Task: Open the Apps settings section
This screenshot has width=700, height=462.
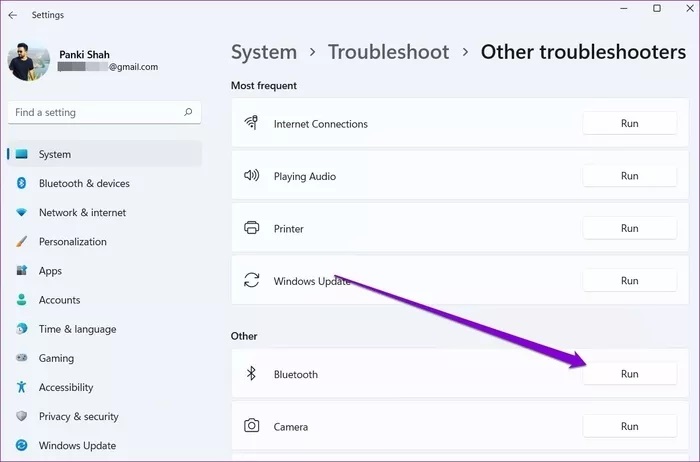Action: coord(50,271)
